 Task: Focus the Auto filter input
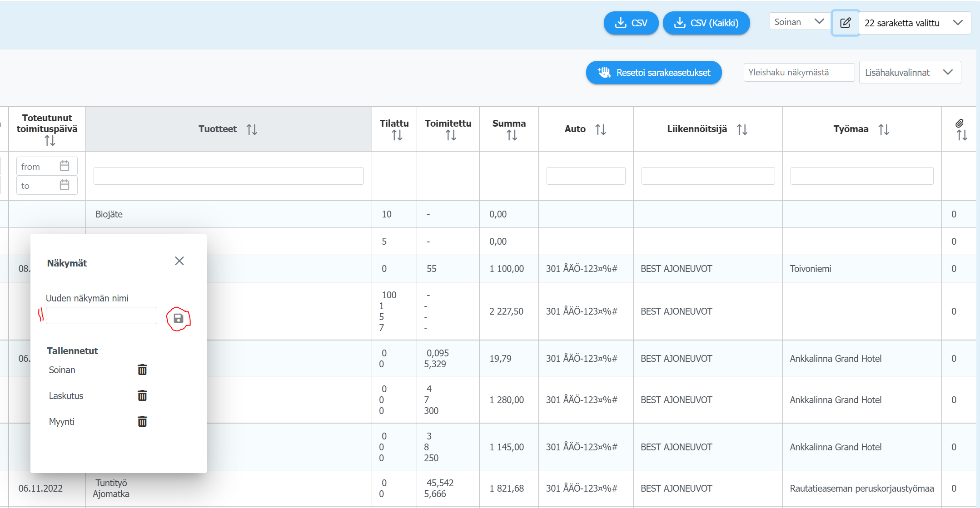click(x=586, y=176)
